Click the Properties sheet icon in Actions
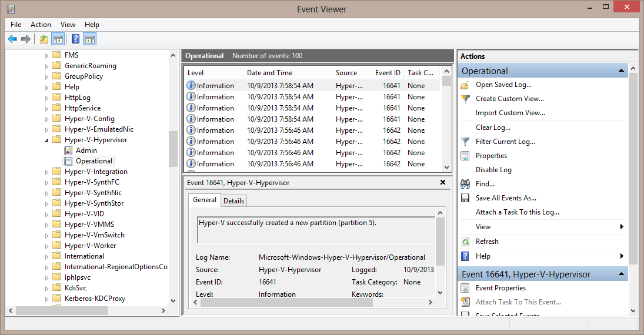The height and width of the screenshot is (335, 644). pos(465,156)
